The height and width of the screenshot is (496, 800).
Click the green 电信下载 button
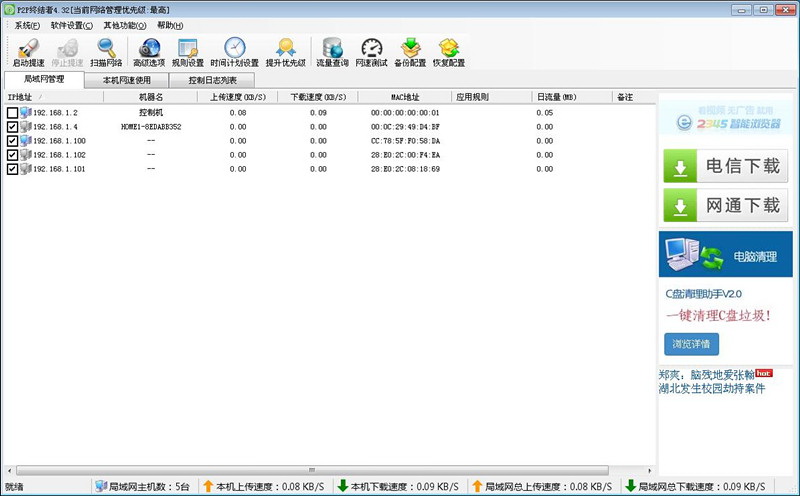click(725, 167)
